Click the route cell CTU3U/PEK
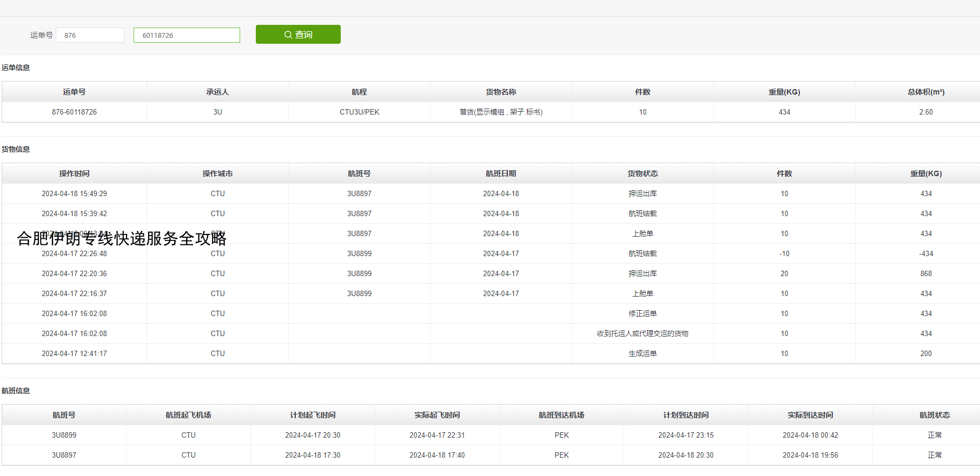Screen dimensions: 980x476 [x=359, y=112]
